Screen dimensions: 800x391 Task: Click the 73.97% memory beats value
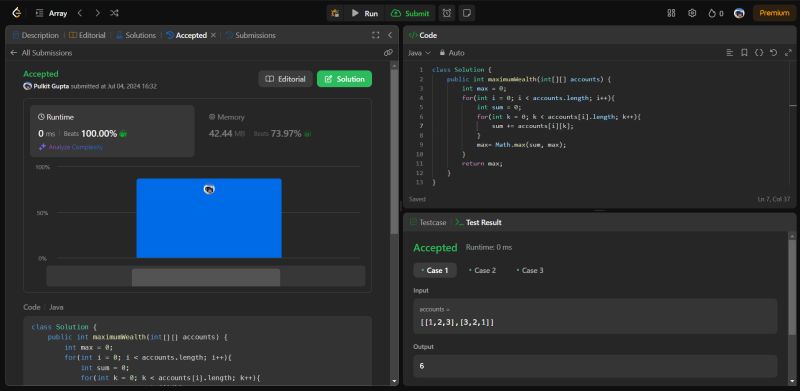286,134
